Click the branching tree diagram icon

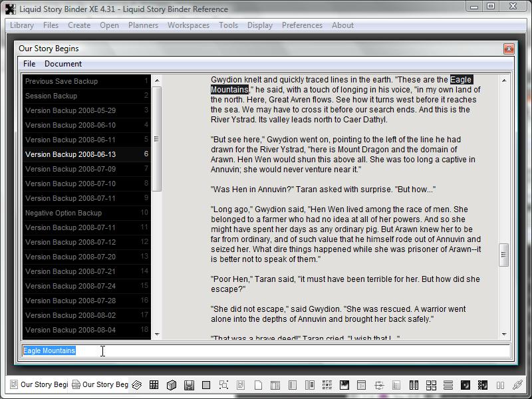pyautogui.click(x=379, y=385)
